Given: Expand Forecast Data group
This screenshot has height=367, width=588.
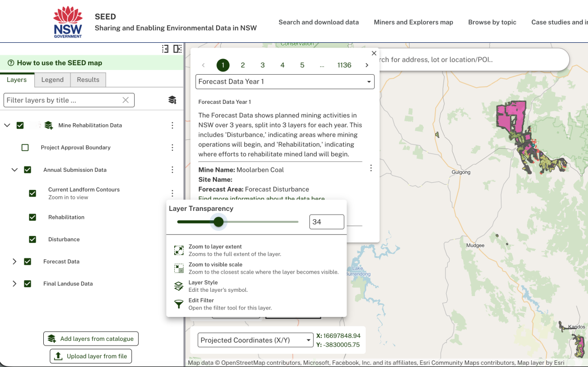Looking at the screenshot, I should 14,262.
